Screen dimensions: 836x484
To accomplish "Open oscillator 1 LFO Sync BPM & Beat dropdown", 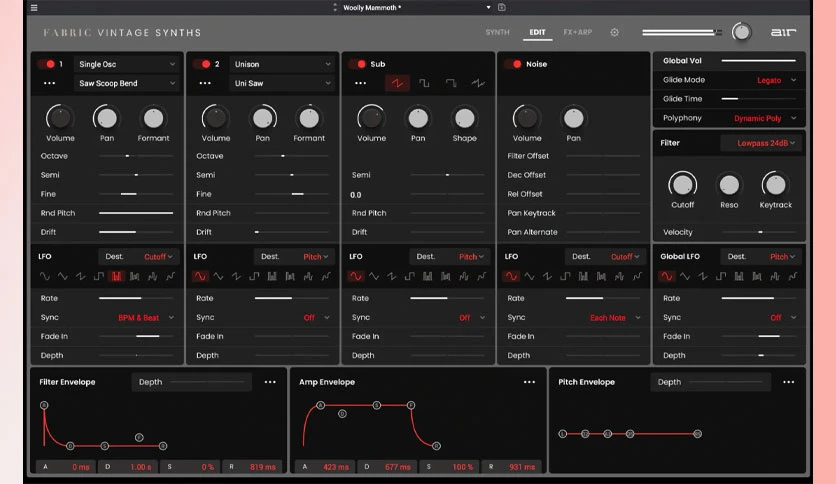I will tap(146, 318).
